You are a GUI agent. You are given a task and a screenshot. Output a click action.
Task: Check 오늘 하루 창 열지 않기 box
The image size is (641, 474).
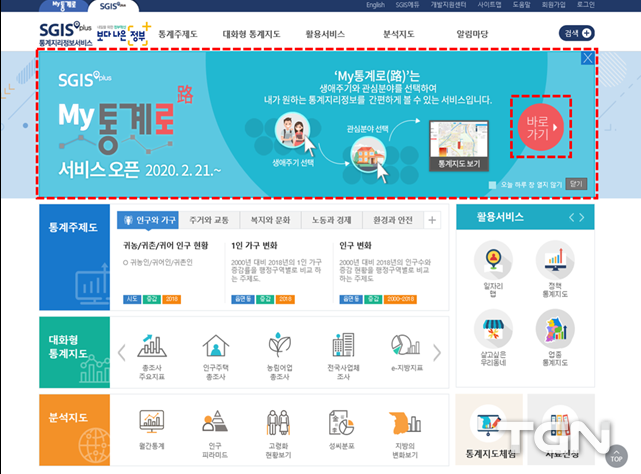pos(492,185)
